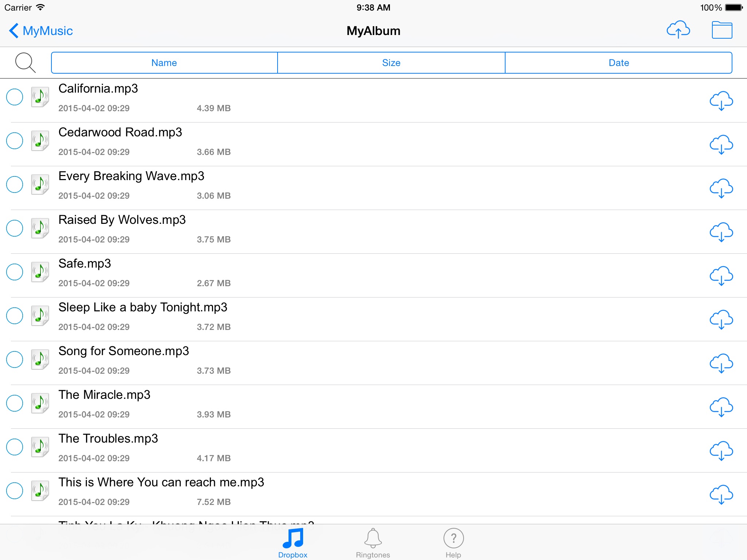Screen dimensions: 747x560
Task: Tap the cloud upload icon
Action: tap(678, 30)
